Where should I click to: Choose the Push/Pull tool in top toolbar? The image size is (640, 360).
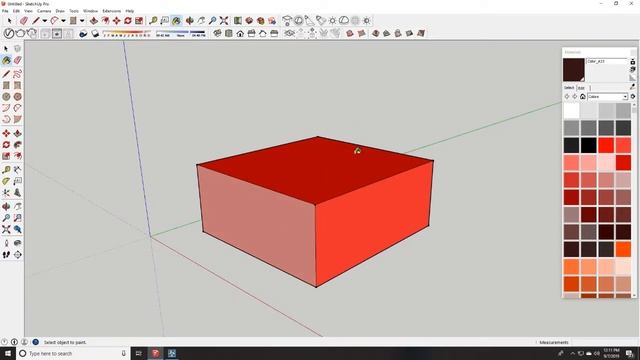94,20
